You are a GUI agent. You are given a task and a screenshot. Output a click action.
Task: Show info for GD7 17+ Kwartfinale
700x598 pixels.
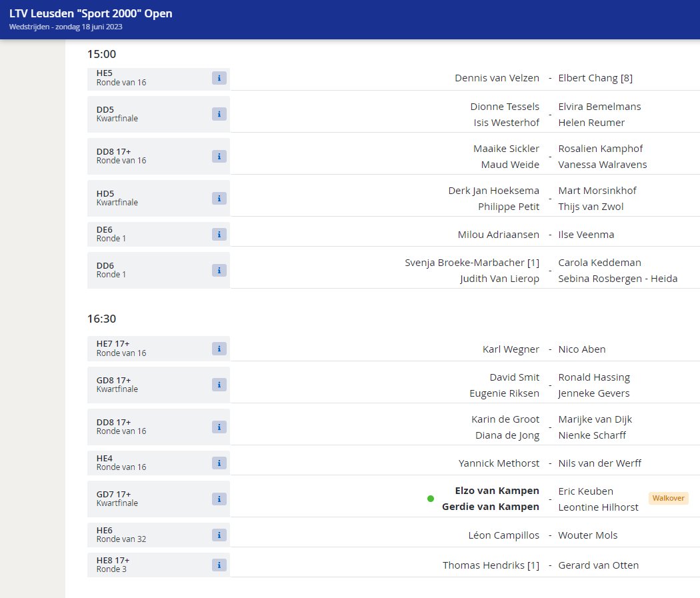pos(219,499)
